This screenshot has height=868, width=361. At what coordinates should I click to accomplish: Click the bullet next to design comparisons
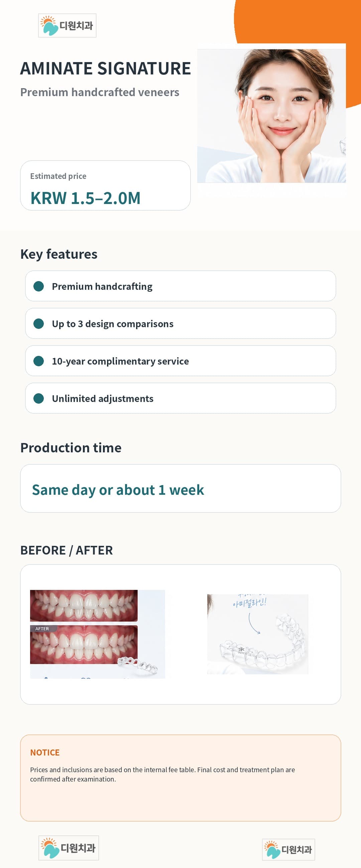click(39, 323)
